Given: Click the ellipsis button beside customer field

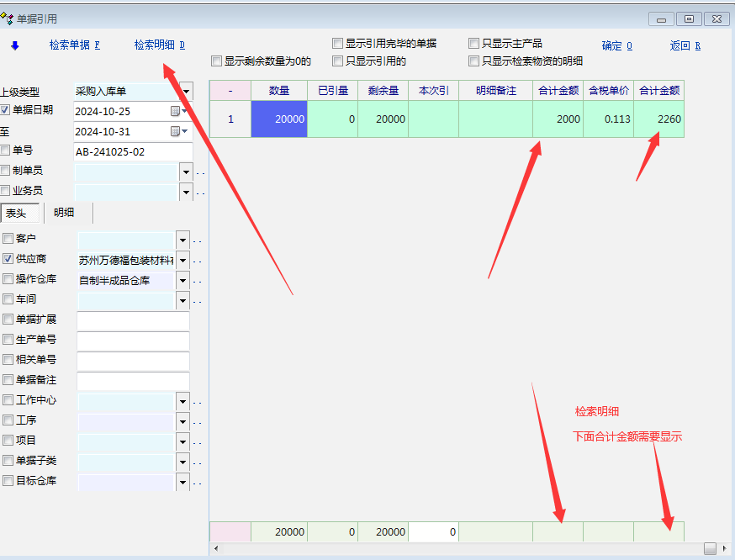Looking at the screenshot, I should click(199, 241).
